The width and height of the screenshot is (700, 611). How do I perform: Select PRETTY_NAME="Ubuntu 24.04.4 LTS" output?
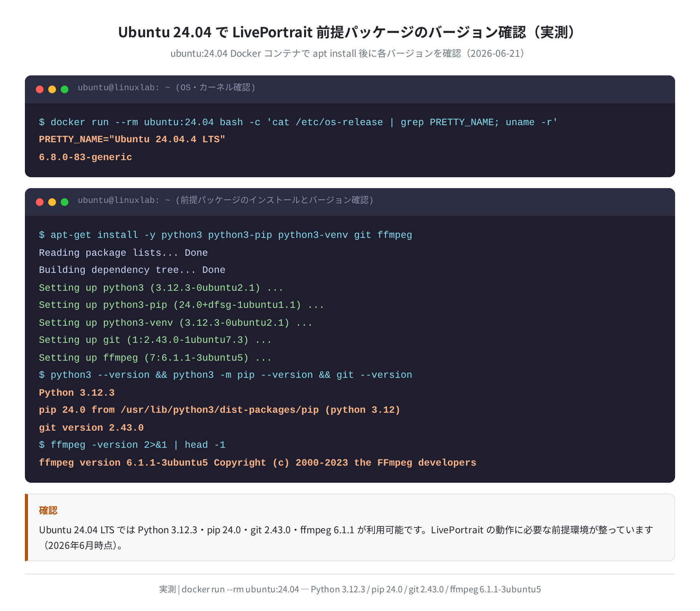pyautogui.click(x=132, y=140)
